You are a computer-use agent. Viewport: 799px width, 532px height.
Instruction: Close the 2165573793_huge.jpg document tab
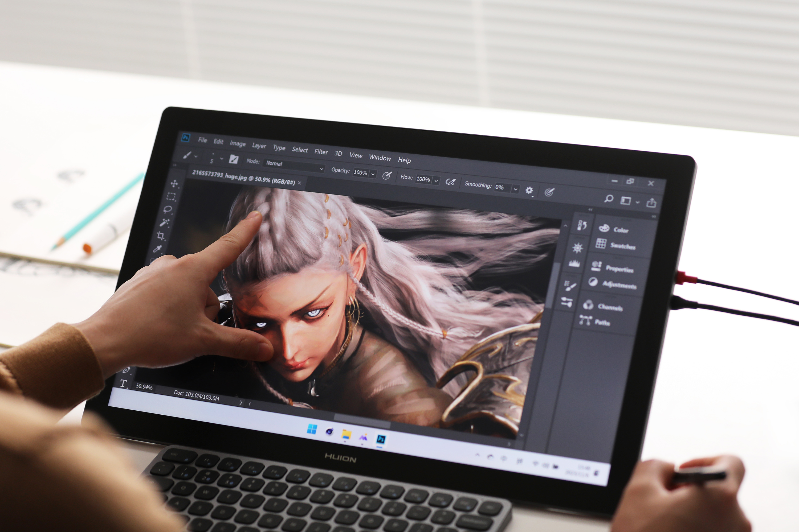pyautogui.click(x=300, y=183)
